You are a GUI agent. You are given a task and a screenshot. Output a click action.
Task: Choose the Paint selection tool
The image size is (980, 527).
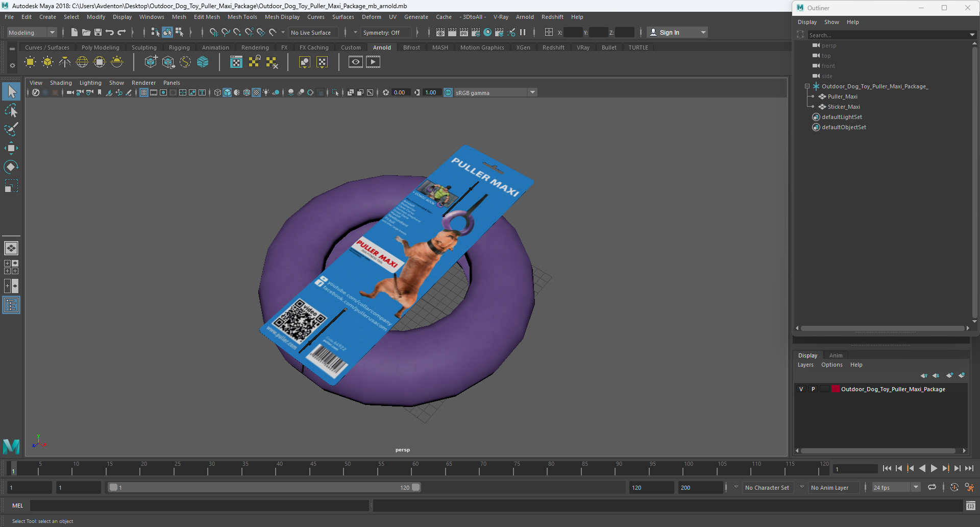pos(11,129)
